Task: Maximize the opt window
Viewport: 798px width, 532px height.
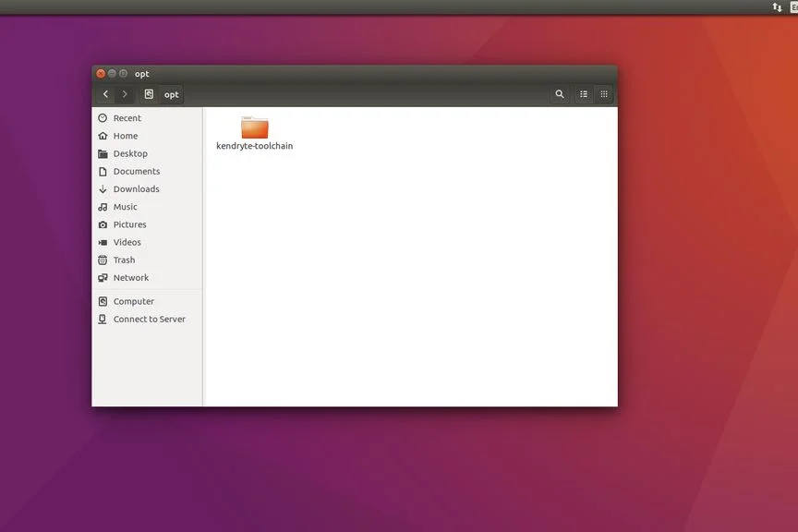Action: click(123, 73)
